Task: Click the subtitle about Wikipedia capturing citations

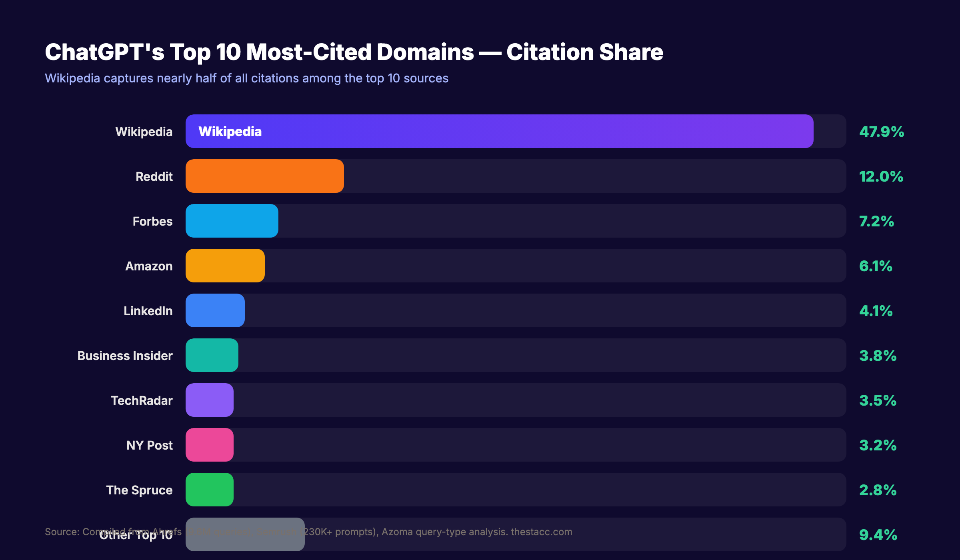Action: point(246,79)
